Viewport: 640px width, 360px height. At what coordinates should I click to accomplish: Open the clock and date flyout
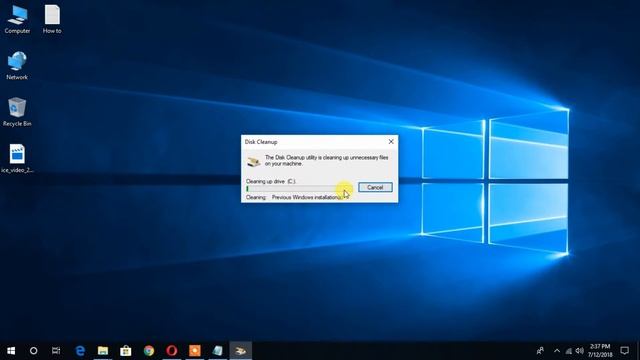coord(600,351)
